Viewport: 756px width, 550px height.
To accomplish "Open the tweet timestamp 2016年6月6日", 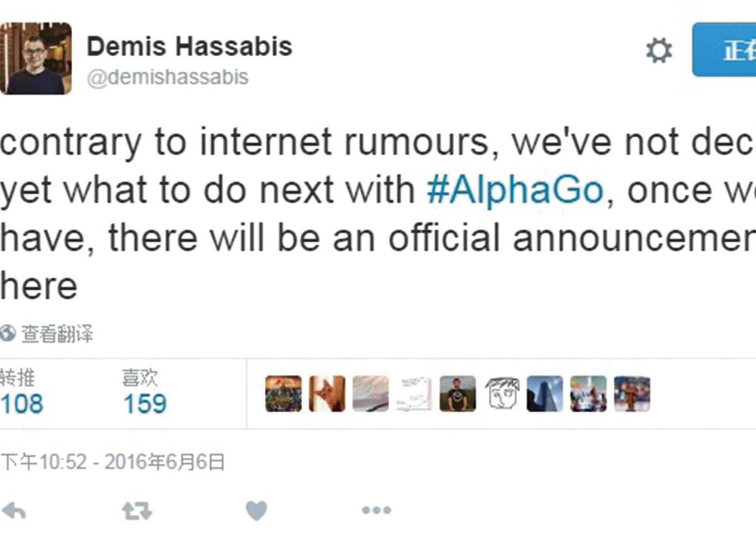I will tap(112, 462).
